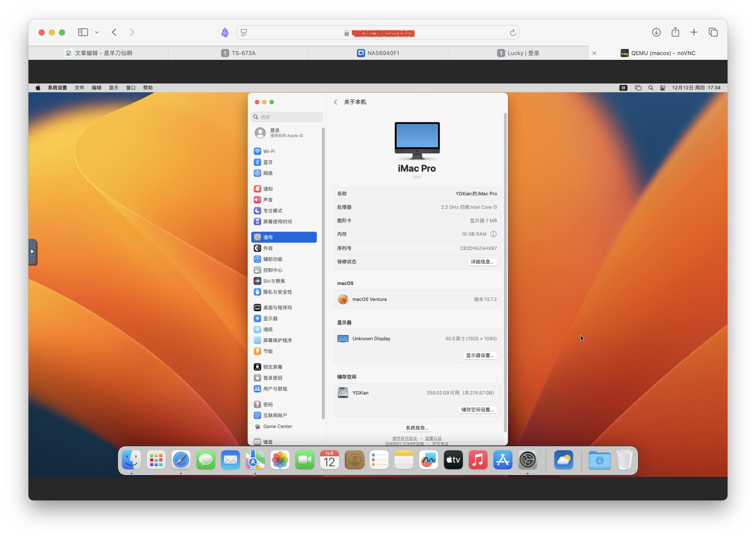Open Apple TV in the Dock
The image size is (756, 538).
453,460
